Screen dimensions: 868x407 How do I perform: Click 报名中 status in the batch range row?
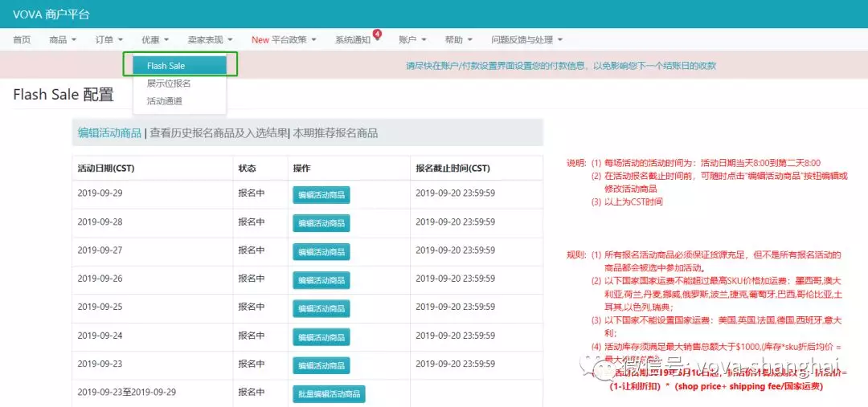point(252,392)
